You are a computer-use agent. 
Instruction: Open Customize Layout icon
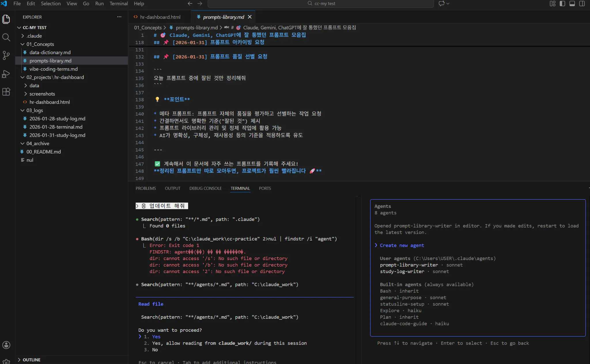click(x=553, y=3)
